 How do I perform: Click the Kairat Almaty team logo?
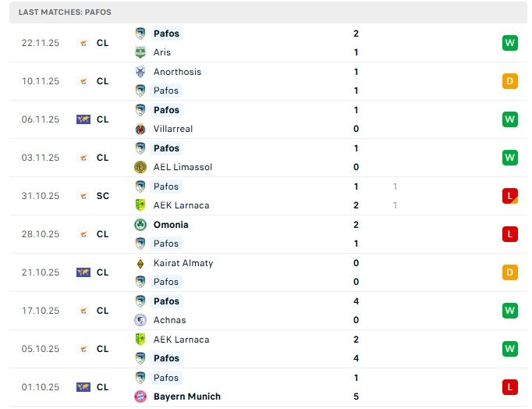140,263
